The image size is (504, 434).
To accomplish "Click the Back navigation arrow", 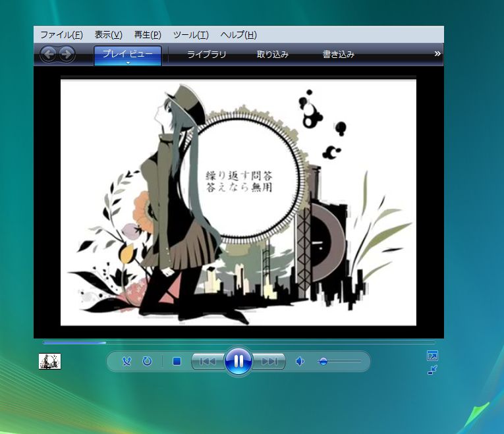I will pyautogui.click(x=49, y=54).
